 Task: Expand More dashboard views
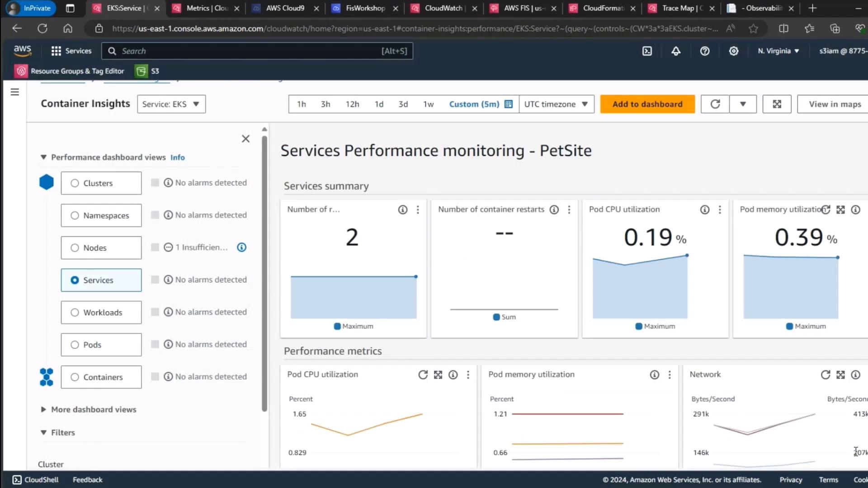[43, 409]
